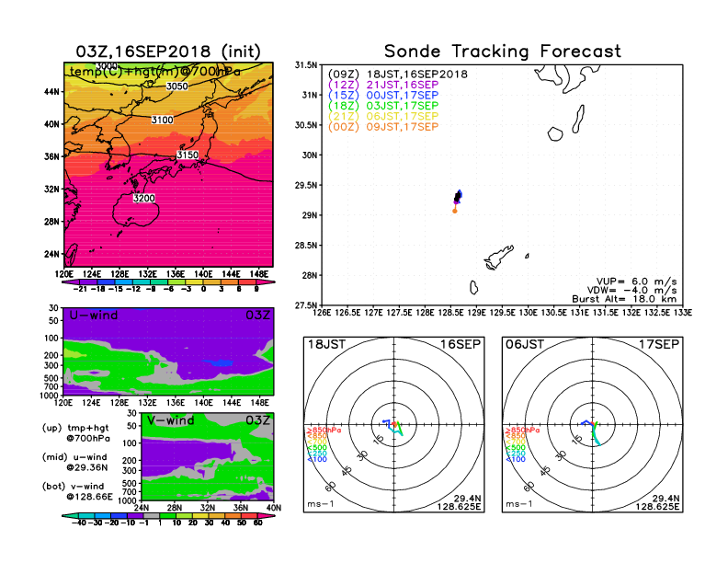Click the '(mid) u-wind @29.36N' caption

click(x=74, y=462)
